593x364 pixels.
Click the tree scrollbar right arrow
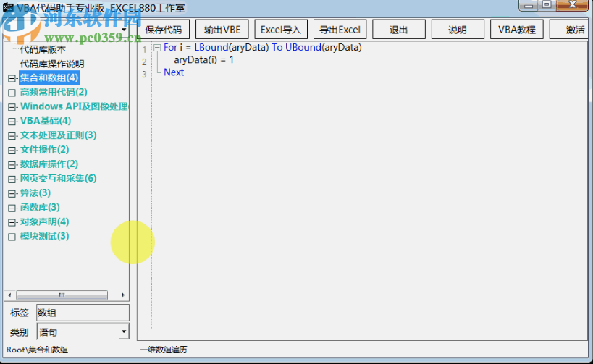pos(123,295)
